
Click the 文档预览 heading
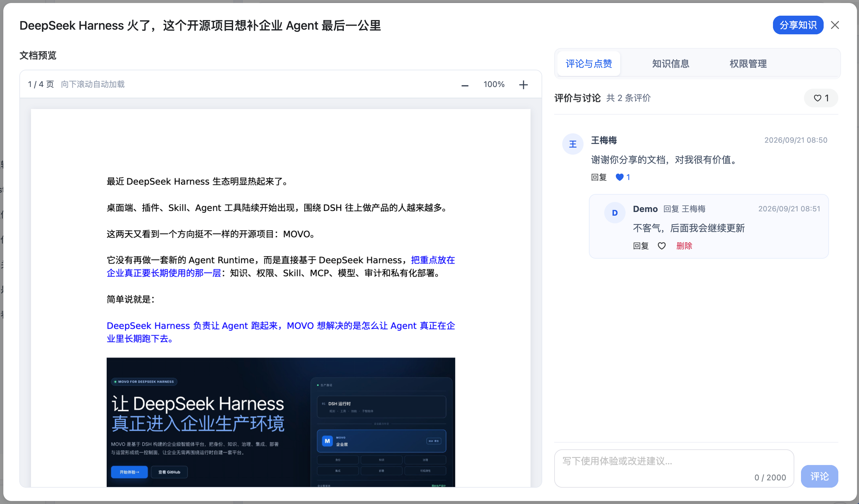point(38,55)
